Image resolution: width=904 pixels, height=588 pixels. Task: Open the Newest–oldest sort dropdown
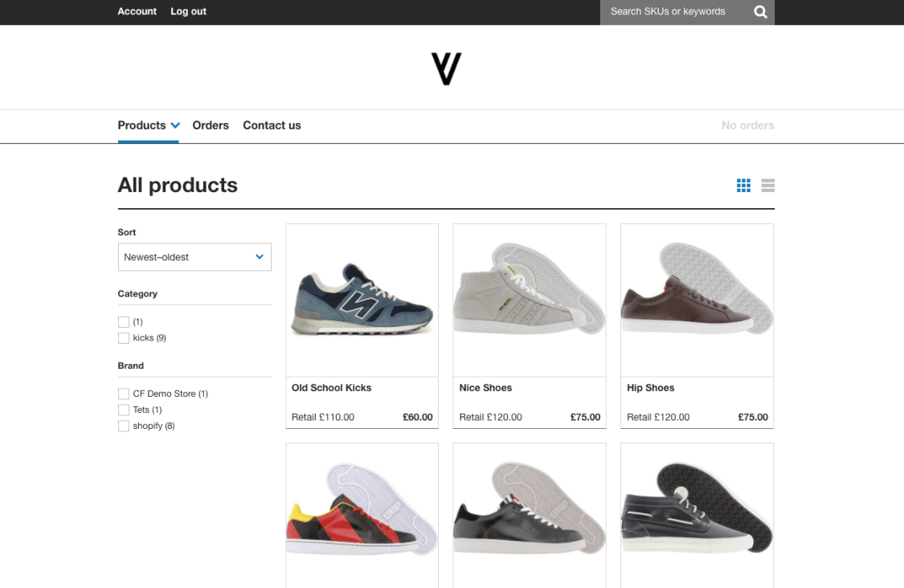tap(194, 256)
